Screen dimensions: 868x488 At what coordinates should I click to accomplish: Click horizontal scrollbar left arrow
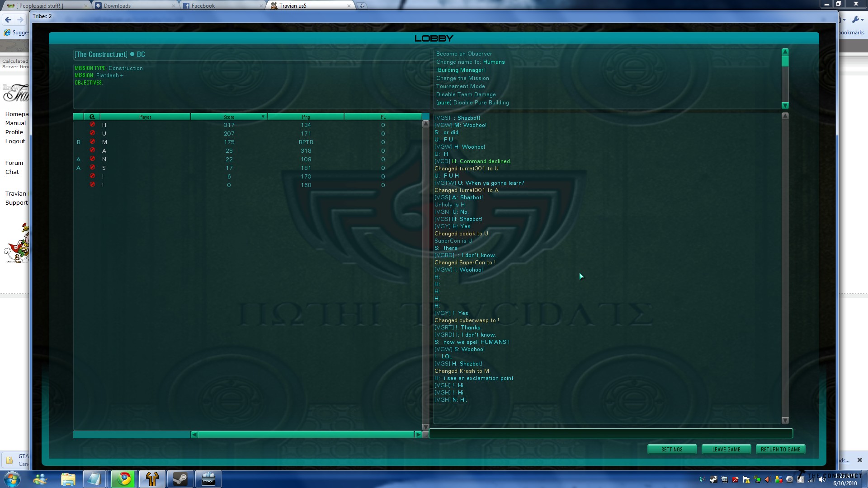pos(194,434)
